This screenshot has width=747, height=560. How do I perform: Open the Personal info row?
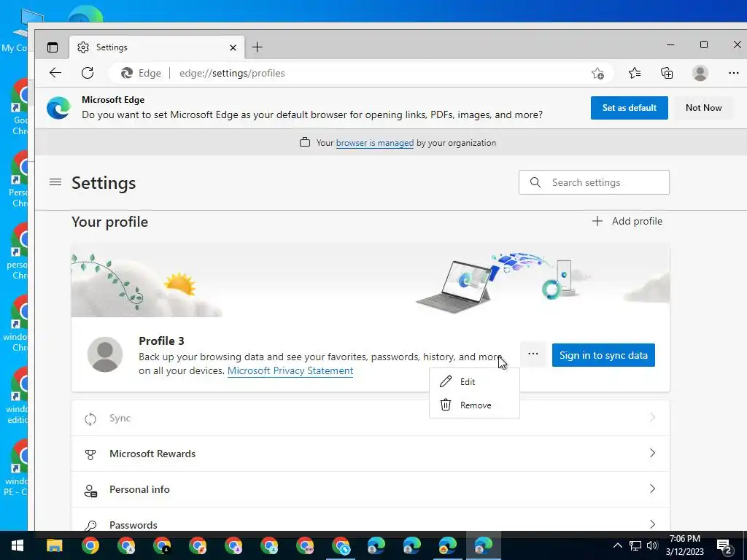tap(370, 489)
